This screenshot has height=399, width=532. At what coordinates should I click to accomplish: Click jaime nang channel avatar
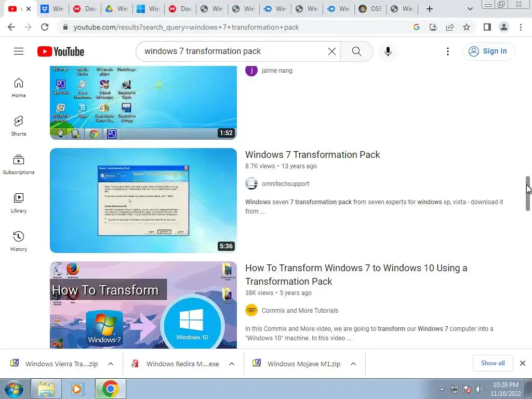point(251,71)
